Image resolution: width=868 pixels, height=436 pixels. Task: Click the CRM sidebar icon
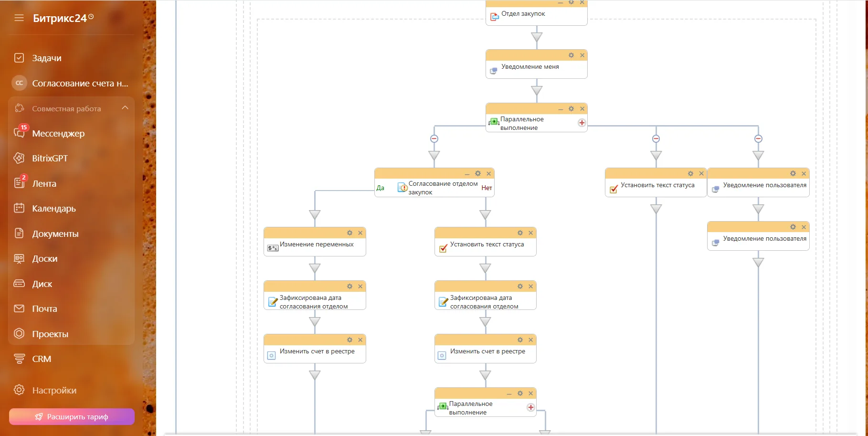click(x=19, y=359)
